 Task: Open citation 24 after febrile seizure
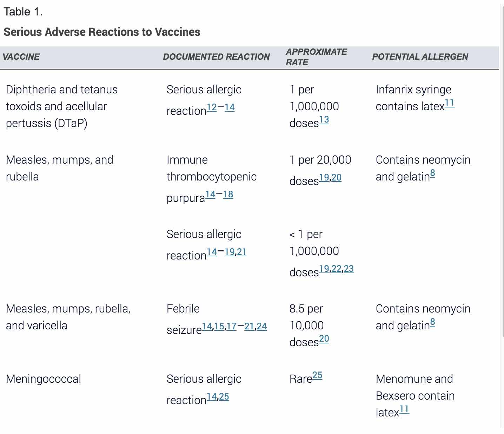tap(261, 327)
